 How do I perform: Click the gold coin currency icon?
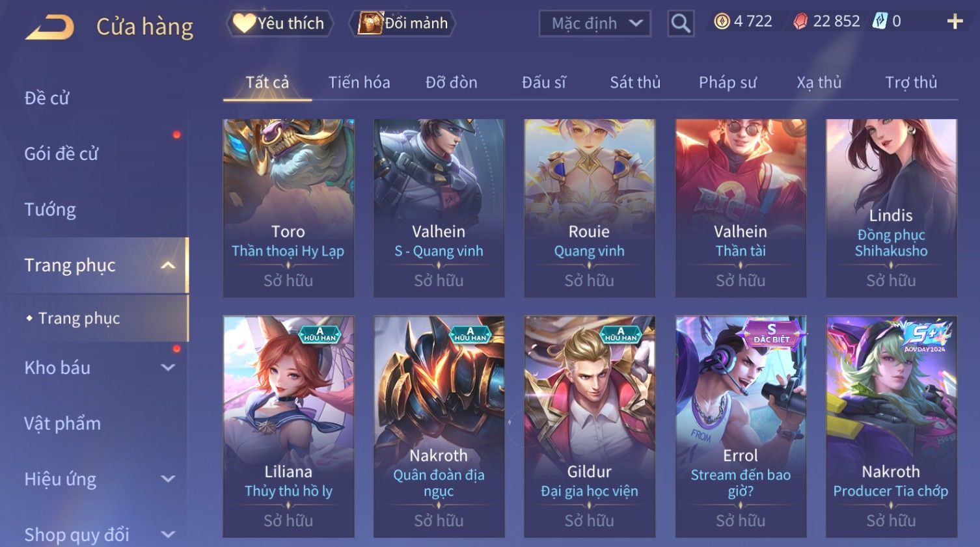[x=722, y=21]
